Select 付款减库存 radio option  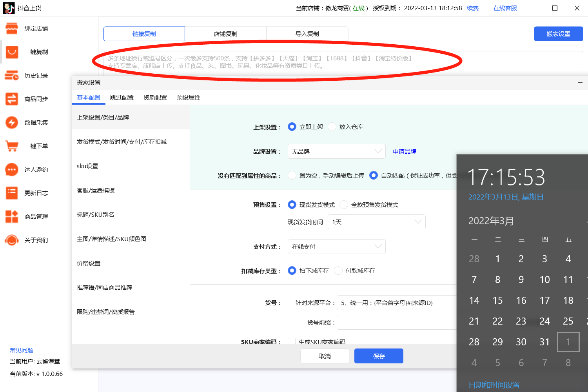[338, 271]
